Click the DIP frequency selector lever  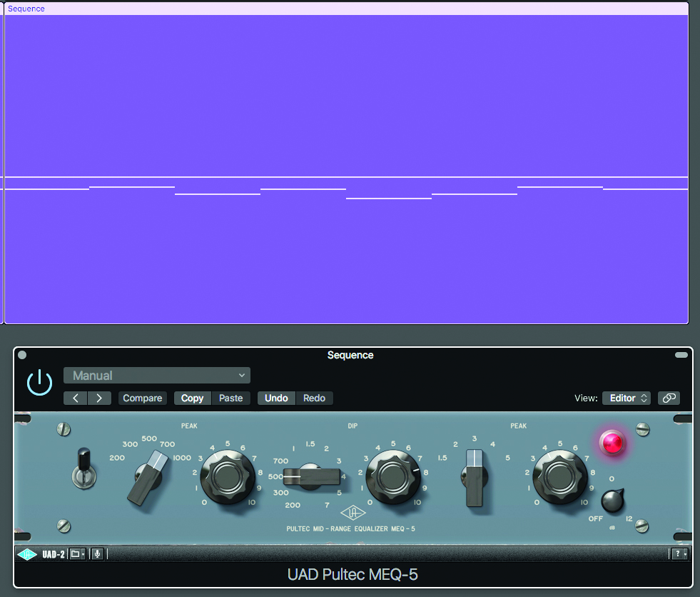(312, 476)
